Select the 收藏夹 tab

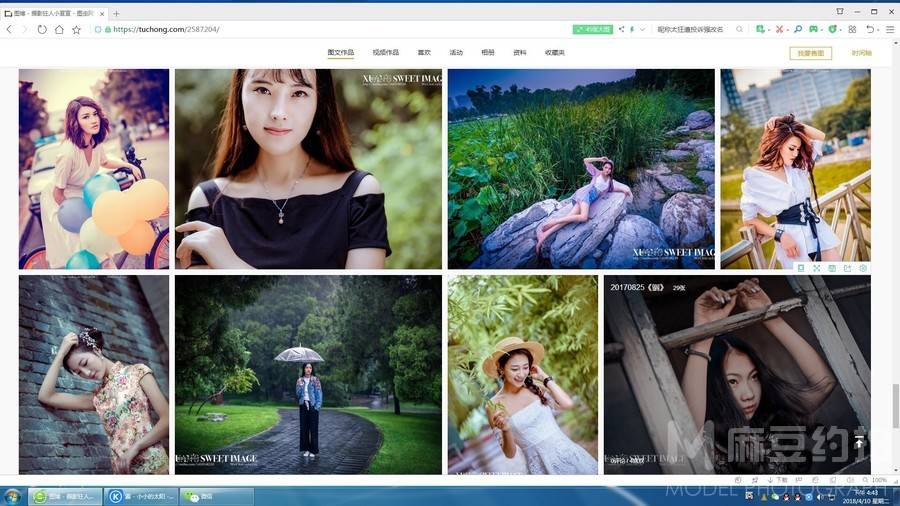click(555, 53)
